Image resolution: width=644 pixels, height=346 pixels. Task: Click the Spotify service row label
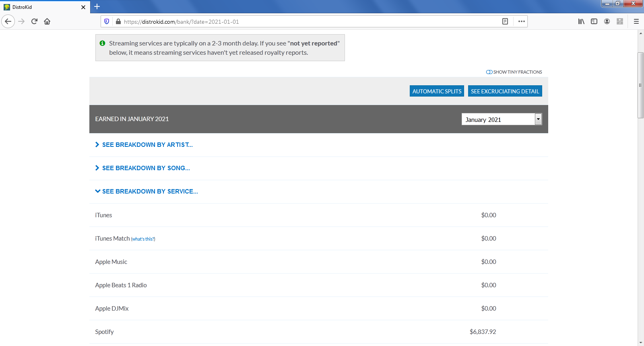coord(104,332)
